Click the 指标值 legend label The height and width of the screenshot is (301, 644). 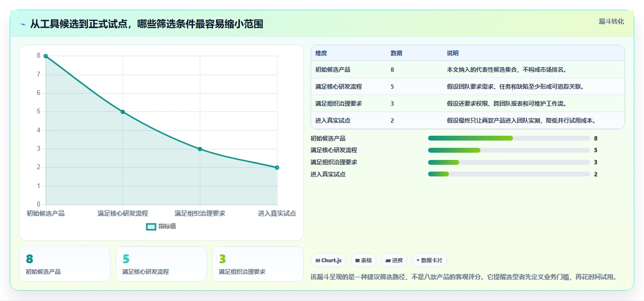167,226
